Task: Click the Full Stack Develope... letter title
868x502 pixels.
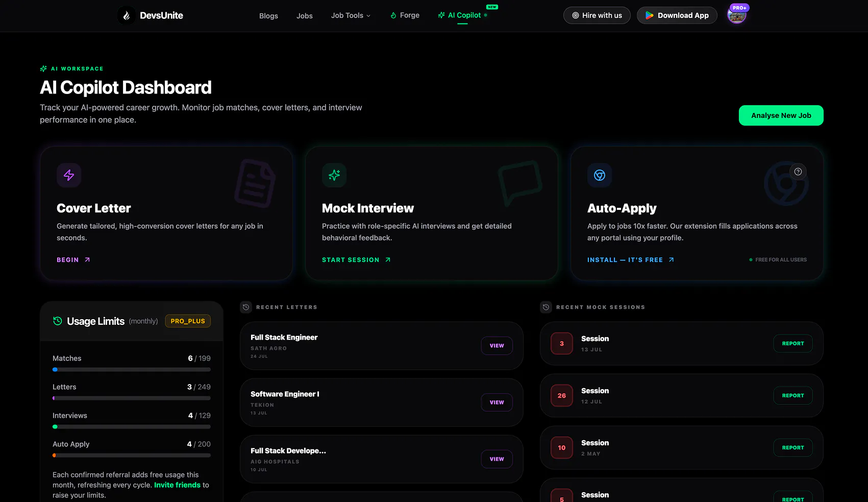Action: (288, 451)
